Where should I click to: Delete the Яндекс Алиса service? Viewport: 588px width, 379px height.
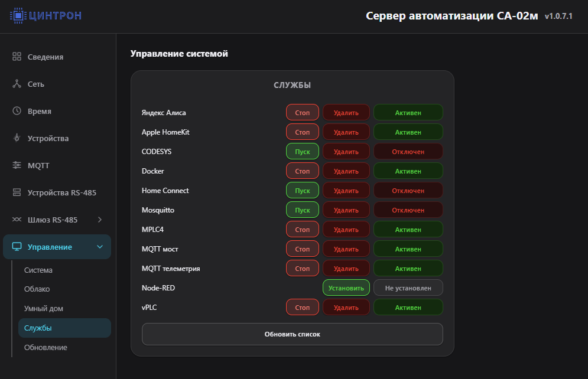click(346, 112)
